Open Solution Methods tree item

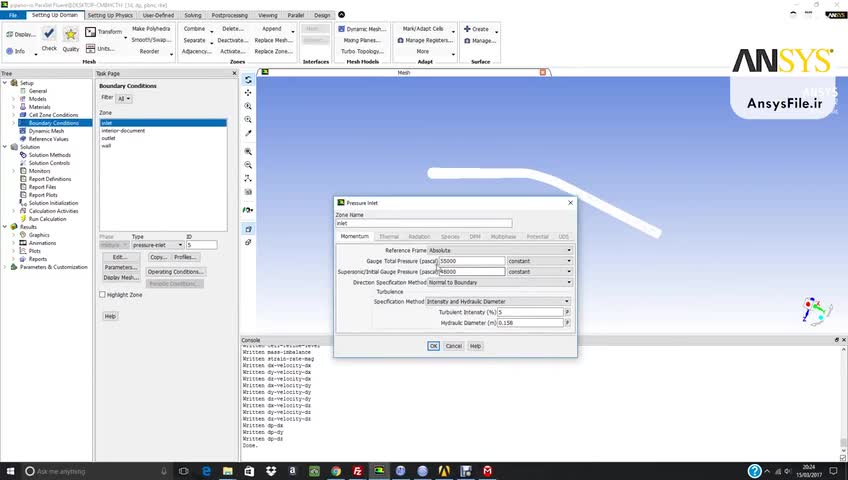49,155
